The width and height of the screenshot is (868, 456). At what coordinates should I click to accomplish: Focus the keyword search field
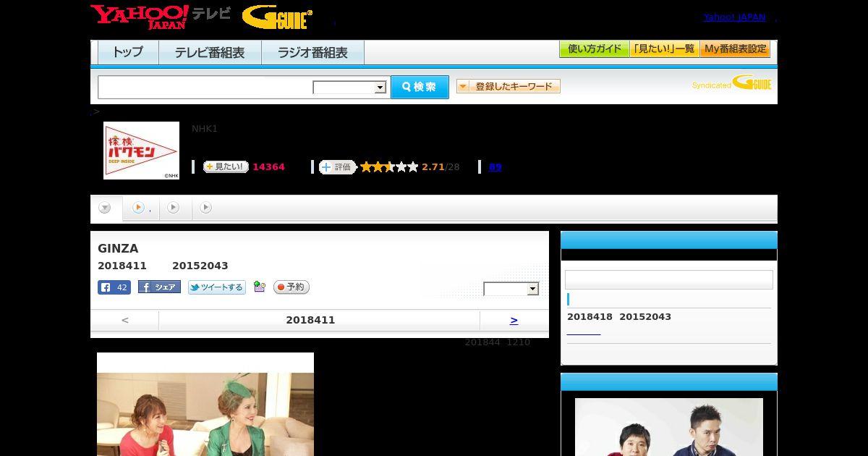pyautogui.click(x=205, y=88)
